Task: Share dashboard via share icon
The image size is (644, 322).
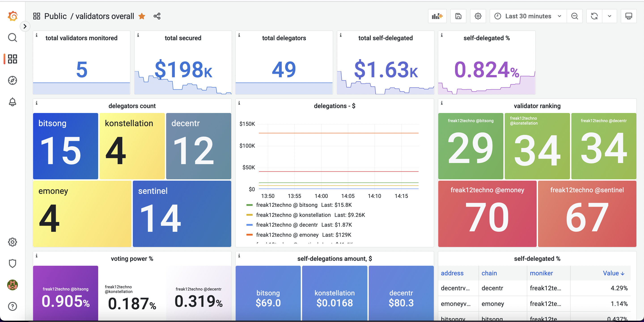Action: click(157, 16)
